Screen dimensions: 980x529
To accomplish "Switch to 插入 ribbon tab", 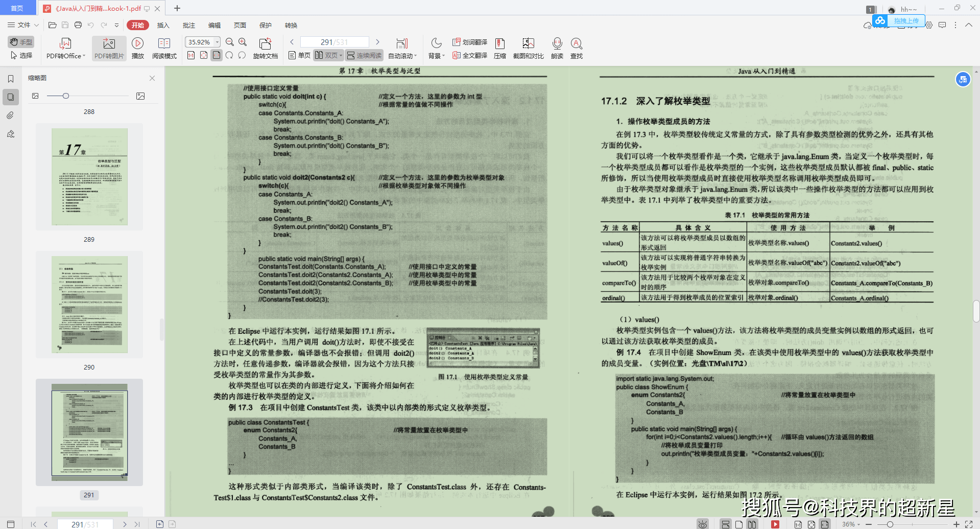I will pos(163,25).
